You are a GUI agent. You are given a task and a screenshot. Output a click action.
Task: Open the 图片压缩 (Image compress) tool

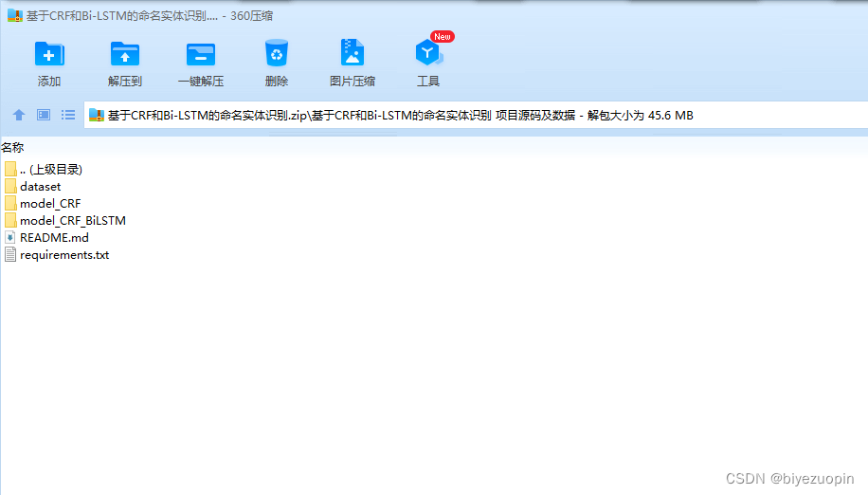tap(353, 52)
